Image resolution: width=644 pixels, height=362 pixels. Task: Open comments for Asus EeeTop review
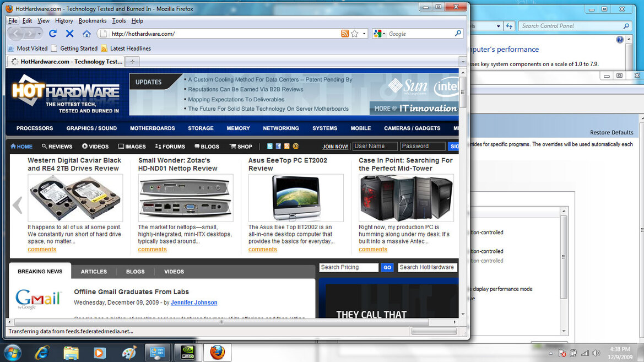point(262,250)
